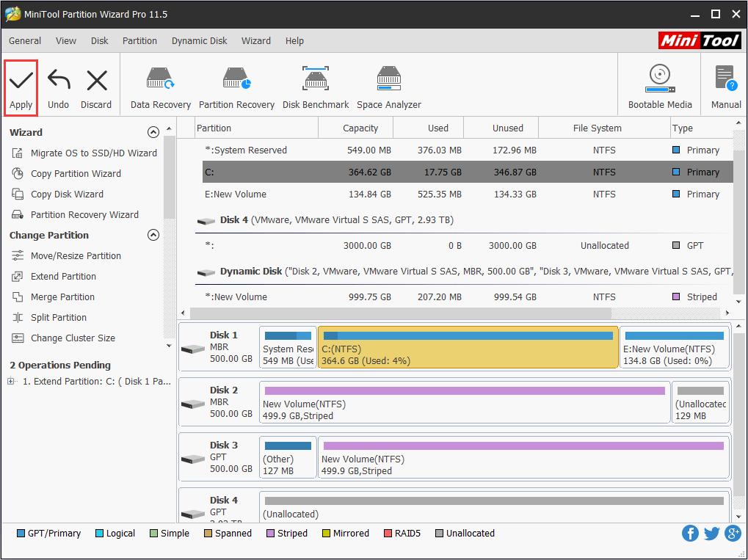This screenshot has height=560, width=748.
Task: Open MiniTool Facebook page icon
Action: pyautogui.click(x=690, y=534)
